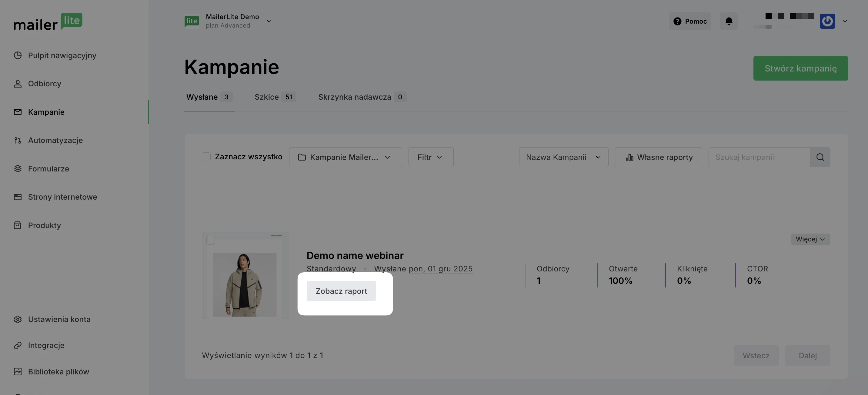Click the Produkty shopping bag icon

18,225
